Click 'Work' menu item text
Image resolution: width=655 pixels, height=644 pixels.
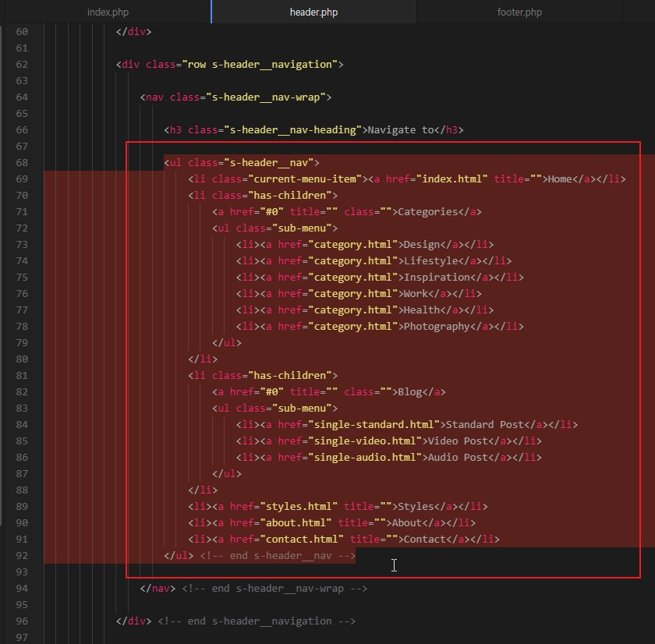(x=416, y=294)
